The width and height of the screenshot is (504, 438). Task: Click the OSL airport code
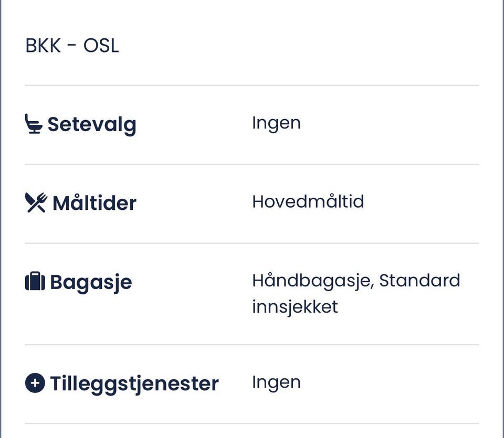tap(101, 46)
